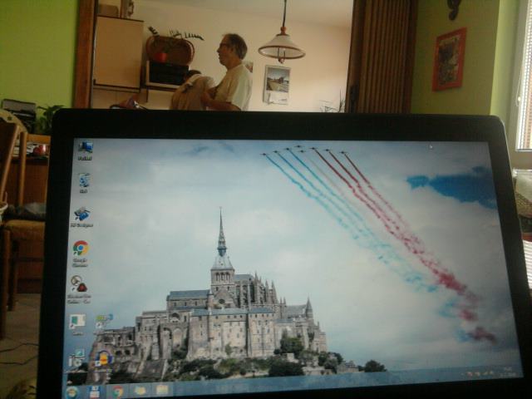Select the green and white desktop shortcut
Screen dimensions: 532x399
click(x=77, y=324)
